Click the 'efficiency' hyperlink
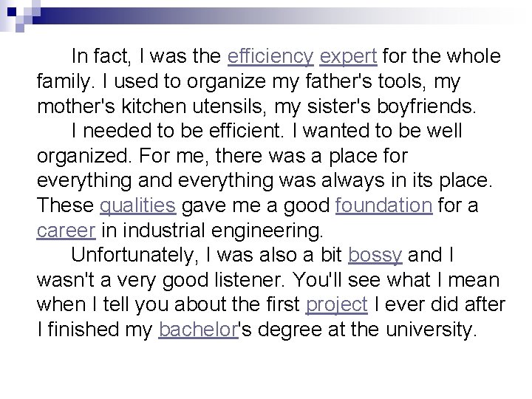532x399 pixels. (x=270, y=56)
